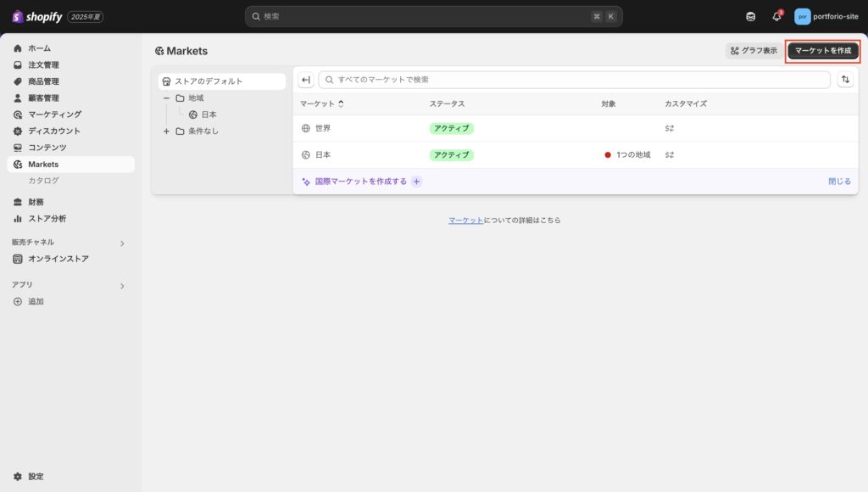This screenshot has width=868, height=492.
Task: Click customize icon in 日本 row
Action: pyautogui.click(x=670, y=155)
